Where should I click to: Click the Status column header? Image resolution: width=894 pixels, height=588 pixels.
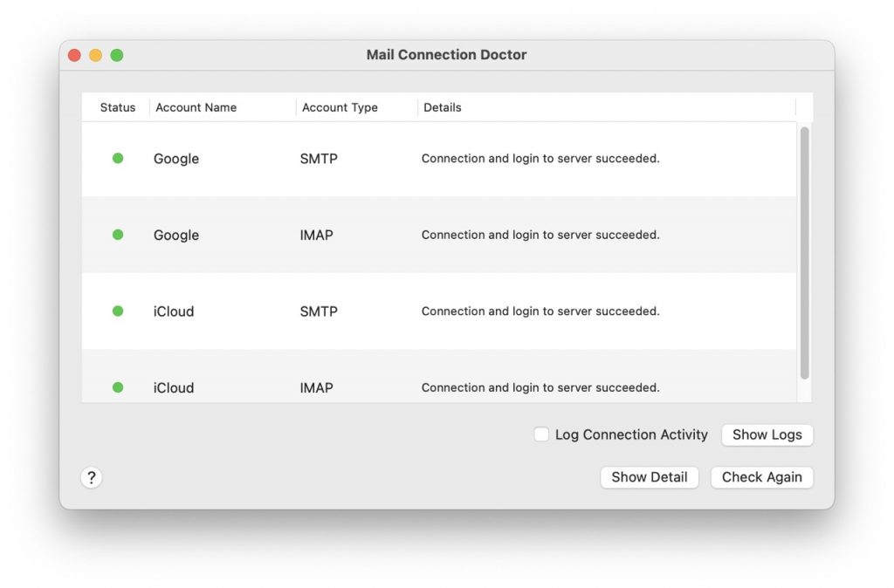[118, 107]
